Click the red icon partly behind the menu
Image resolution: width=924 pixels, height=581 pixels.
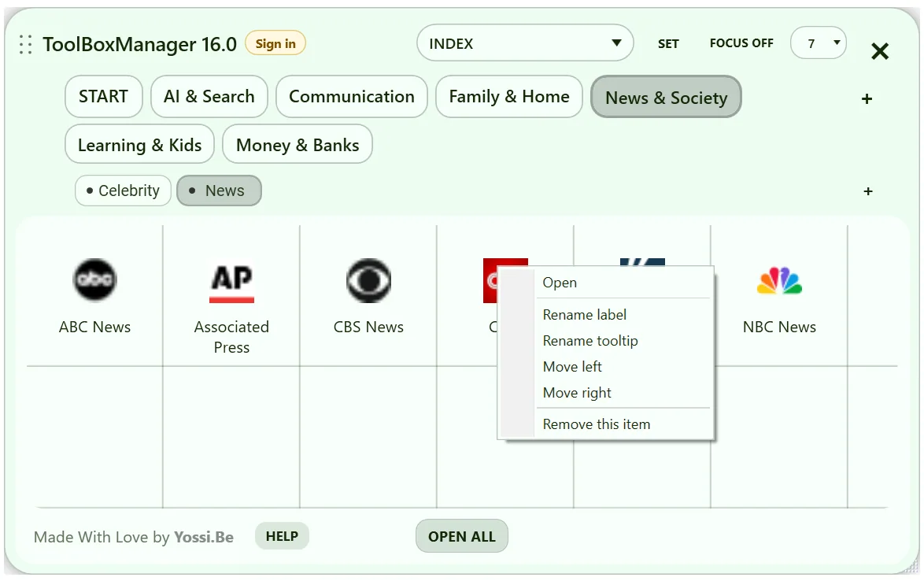coord(490,280)
